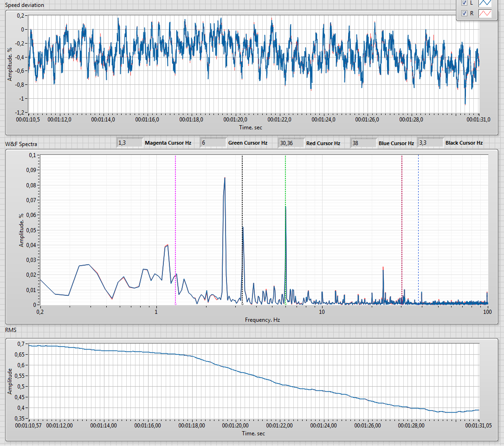Image resolution: width=504 pixels, height=446 pixels.
Task: Open the blue L plot style icon
Action: [x=485, y=3]
